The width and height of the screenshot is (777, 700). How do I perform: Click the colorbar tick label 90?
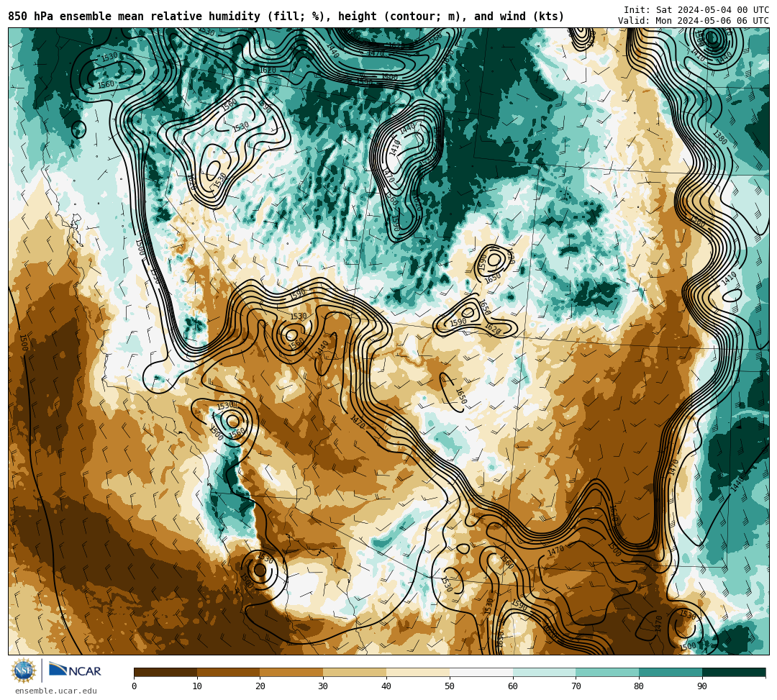point(703,686)
